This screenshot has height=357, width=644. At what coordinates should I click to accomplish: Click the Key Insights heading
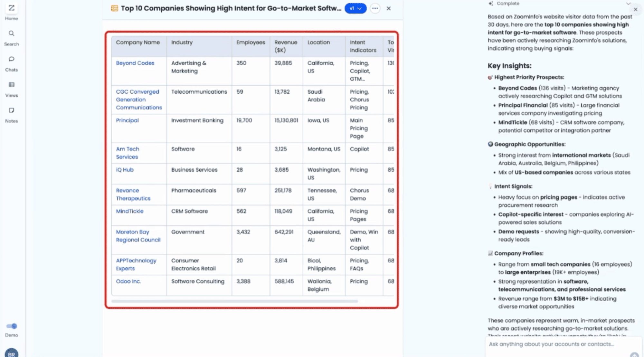509,66
